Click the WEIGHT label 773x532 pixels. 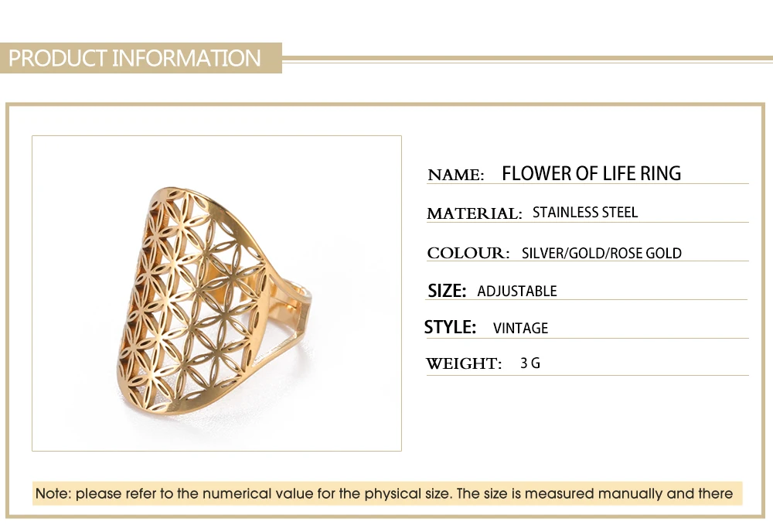point(464,363)
